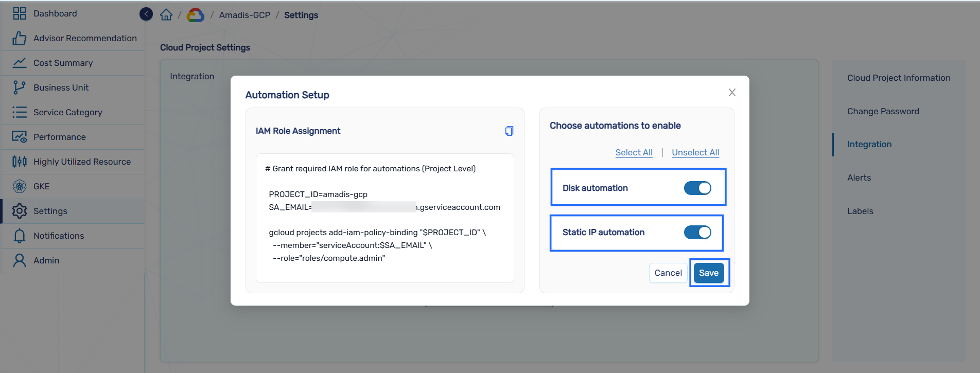
Task: Cancel the Automation Setup dialog
Action: coord(668,273)
